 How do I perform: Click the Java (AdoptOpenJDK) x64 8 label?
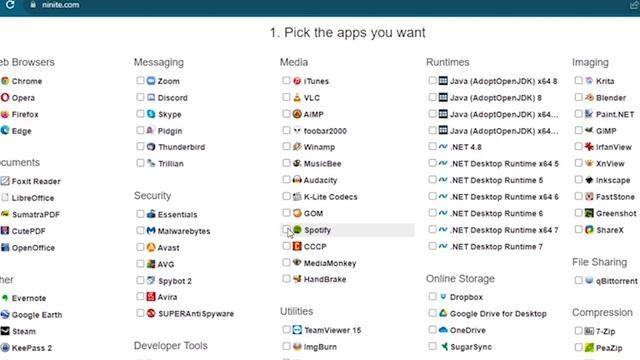click(x=503, y=81)
